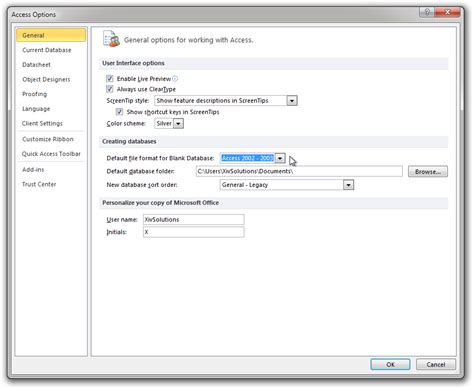
Task: Go to Proofing options
Action: [34, 94]
